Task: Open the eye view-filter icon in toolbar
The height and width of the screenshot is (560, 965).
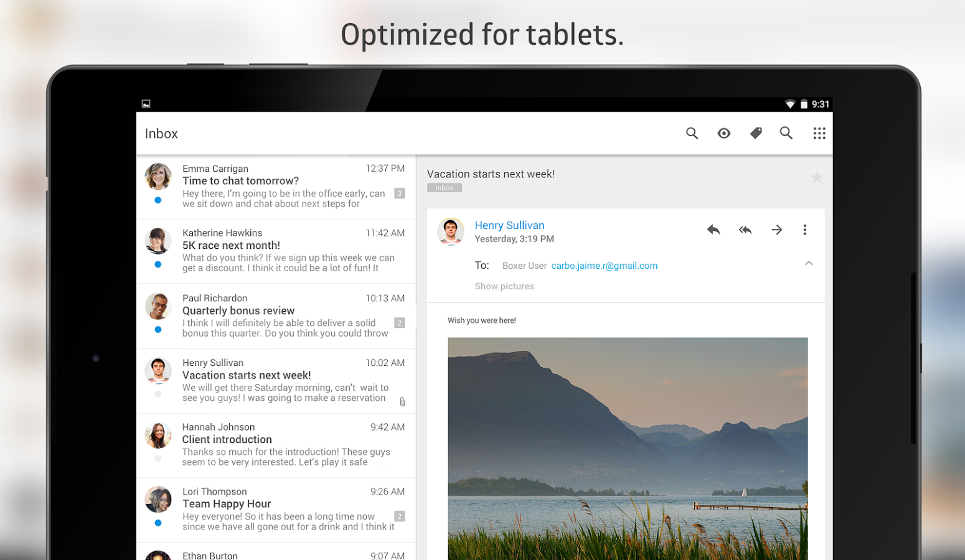Action: point(723,133)
